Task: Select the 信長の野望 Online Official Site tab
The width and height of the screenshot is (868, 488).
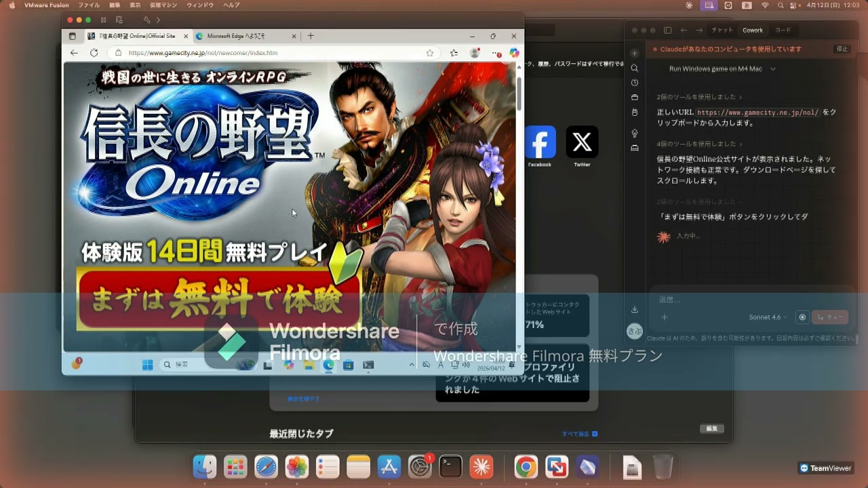Action: tap(137, 36)
